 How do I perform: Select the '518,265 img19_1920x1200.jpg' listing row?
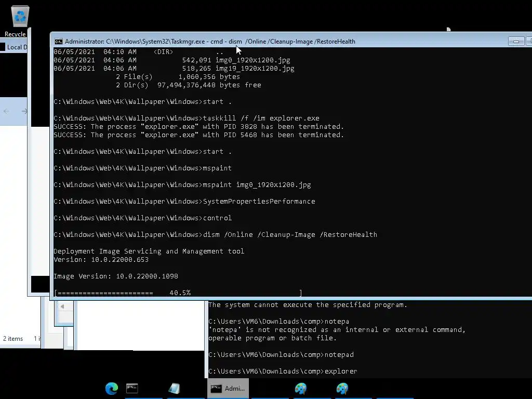[174, 69]
